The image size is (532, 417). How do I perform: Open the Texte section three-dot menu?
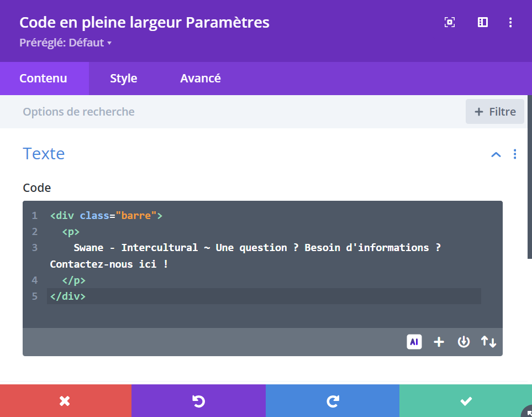[x=515, y=154]
